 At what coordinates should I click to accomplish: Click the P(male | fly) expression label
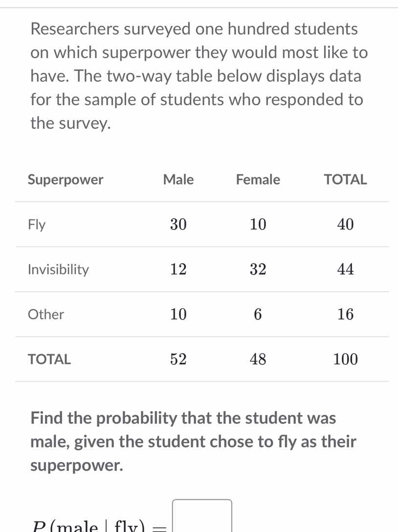click(98, 525)
